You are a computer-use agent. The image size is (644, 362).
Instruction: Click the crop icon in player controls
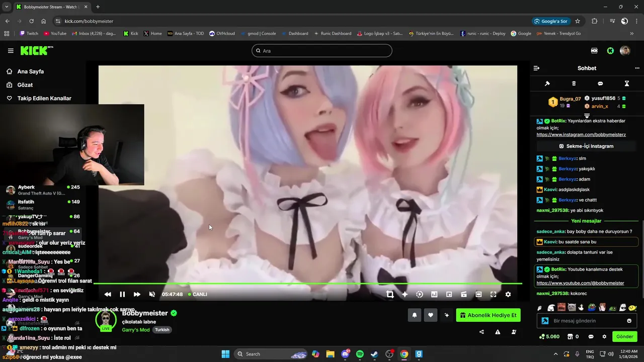pyautogui.click(x=390, y=294)
